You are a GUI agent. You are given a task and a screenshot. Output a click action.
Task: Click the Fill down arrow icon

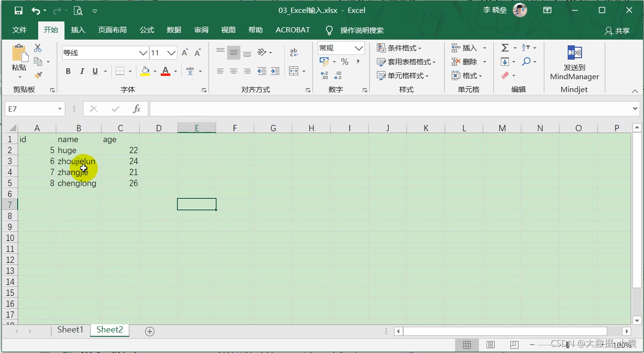tap(505, 62)
